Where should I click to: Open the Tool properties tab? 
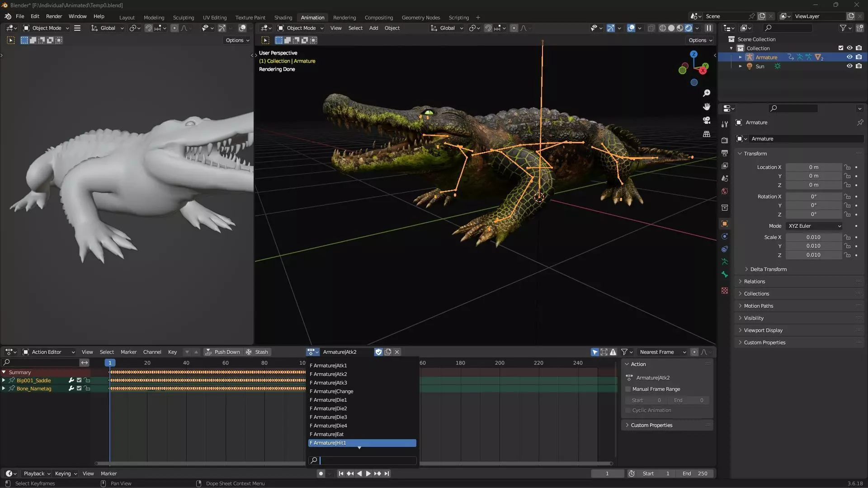click(725, 124)
